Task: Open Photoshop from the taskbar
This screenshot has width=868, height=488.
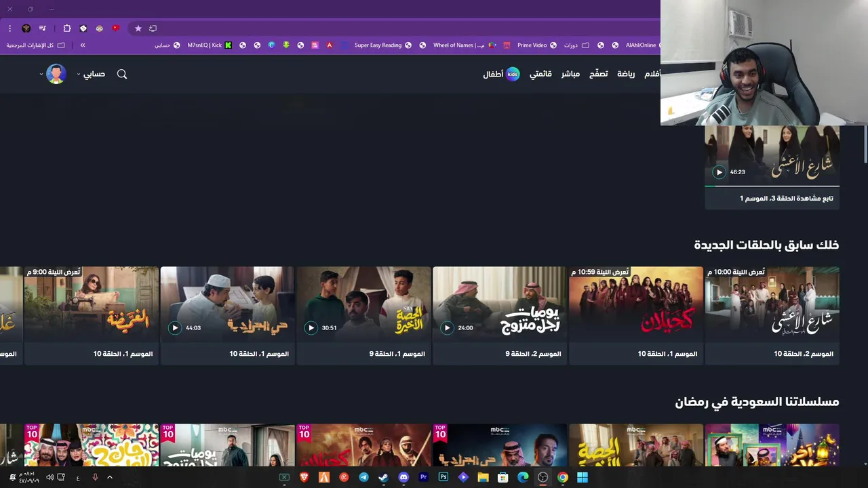Action: tap(443, 477)
